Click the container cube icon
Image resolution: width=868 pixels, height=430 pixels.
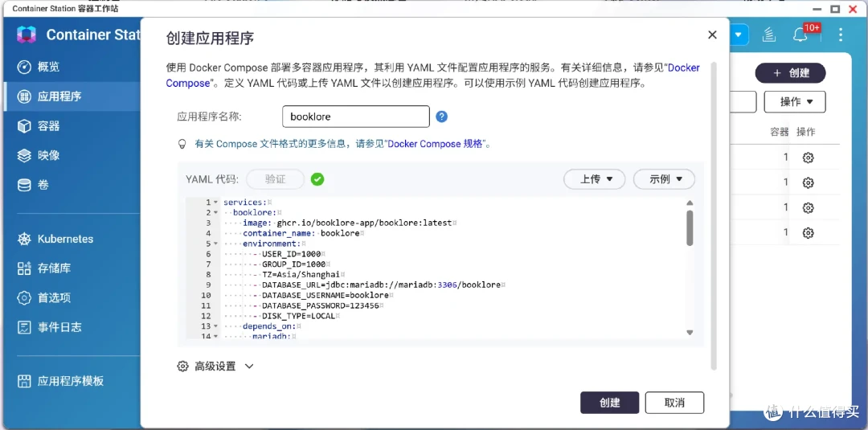pyautogui.click(x=24, y=125)
